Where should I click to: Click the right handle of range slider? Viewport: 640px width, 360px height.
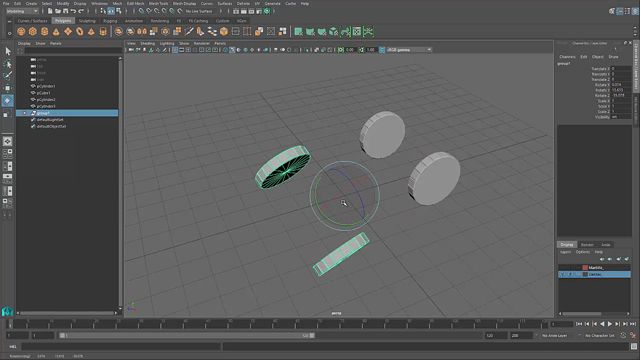tap(312, 336)
